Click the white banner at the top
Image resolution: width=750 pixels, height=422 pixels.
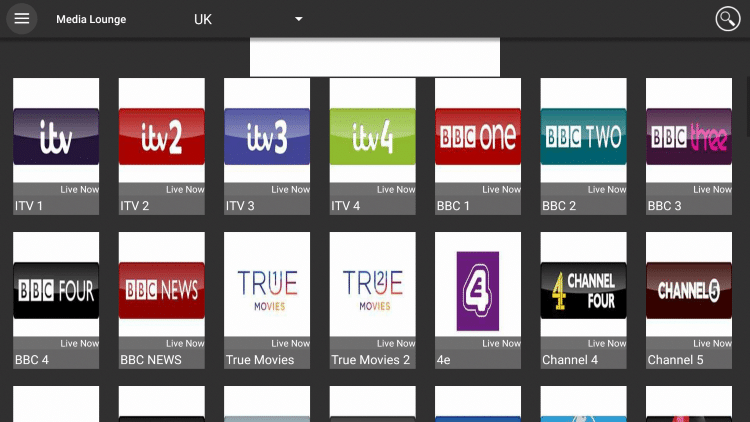coord(374,57)
